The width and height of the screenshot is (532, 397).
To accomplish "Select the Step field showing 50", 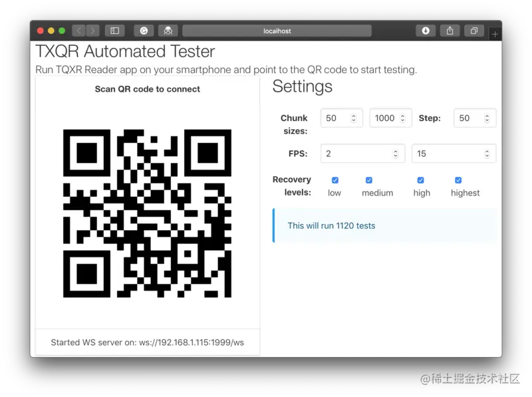I will 475,118.
